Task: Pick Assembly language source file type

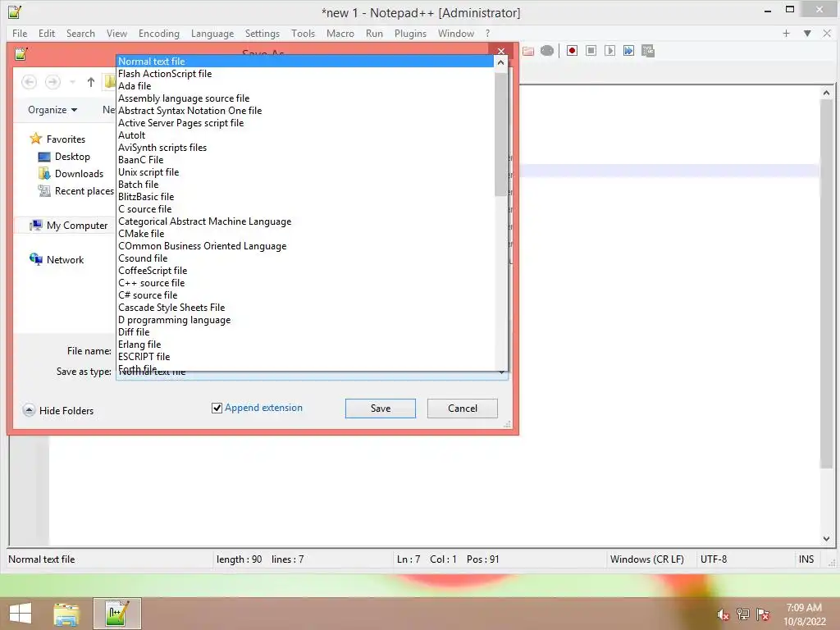Action: 304,98
